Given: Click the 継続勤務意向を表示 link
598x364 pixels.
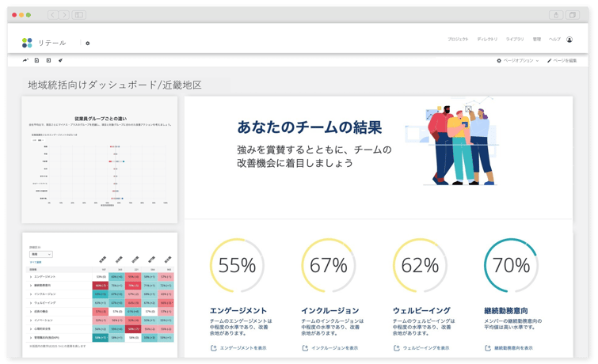Looking at the screenshot, I should click(x=514, y=348).
